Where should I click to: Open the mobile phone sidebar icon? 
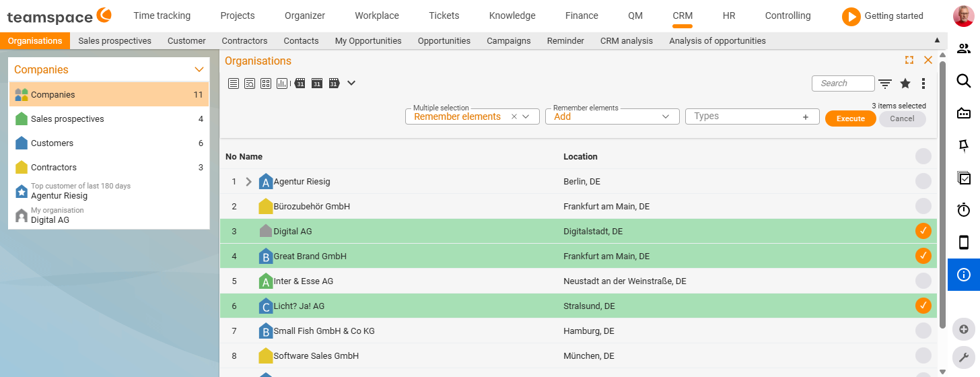[964, 242]
